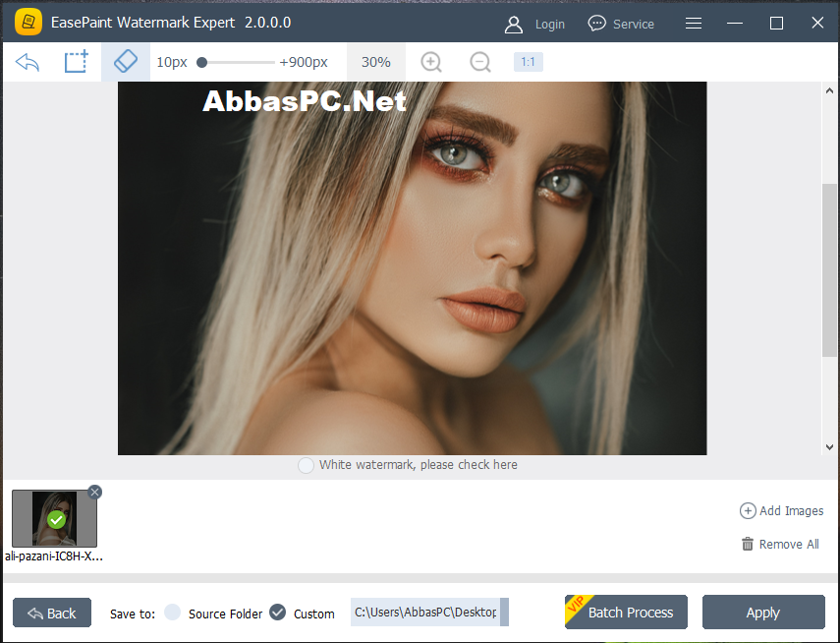Click the undo arrow icon

tap(28, 62)
